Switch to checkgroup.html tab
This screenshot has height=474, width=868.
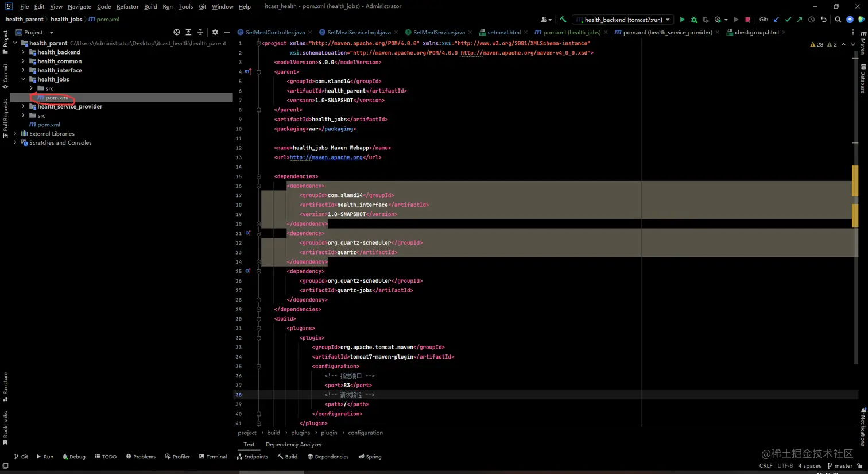pos(756,32)
